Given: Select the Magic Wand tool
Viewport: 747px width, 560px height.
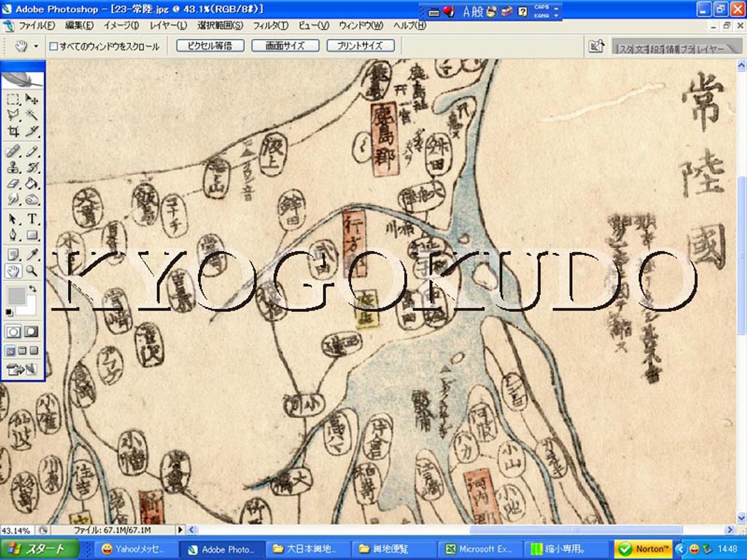Looking at the screenshot, I should pos(31,114).
